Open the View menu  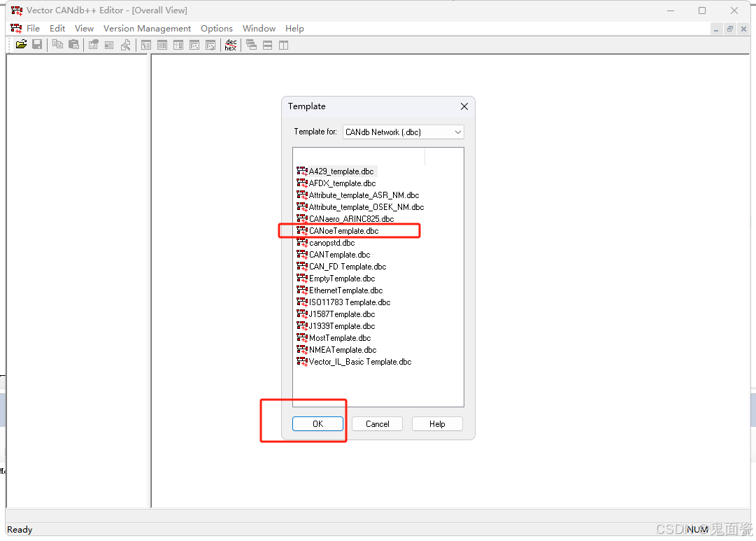point(85,29)
